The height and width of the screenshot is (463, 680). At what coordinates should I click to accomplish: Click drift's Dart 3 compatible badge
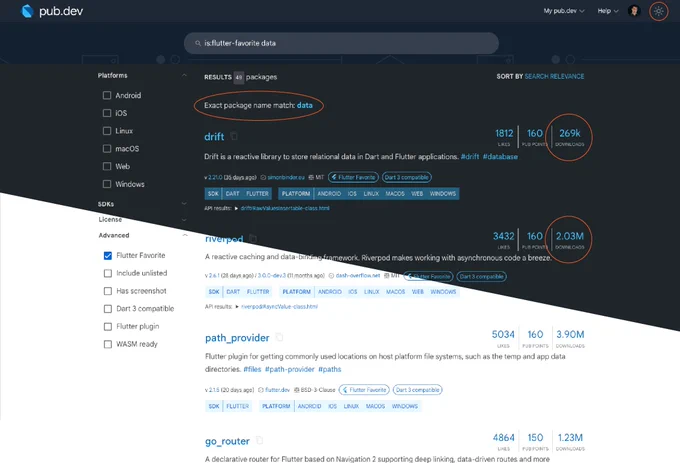point(407,177)
